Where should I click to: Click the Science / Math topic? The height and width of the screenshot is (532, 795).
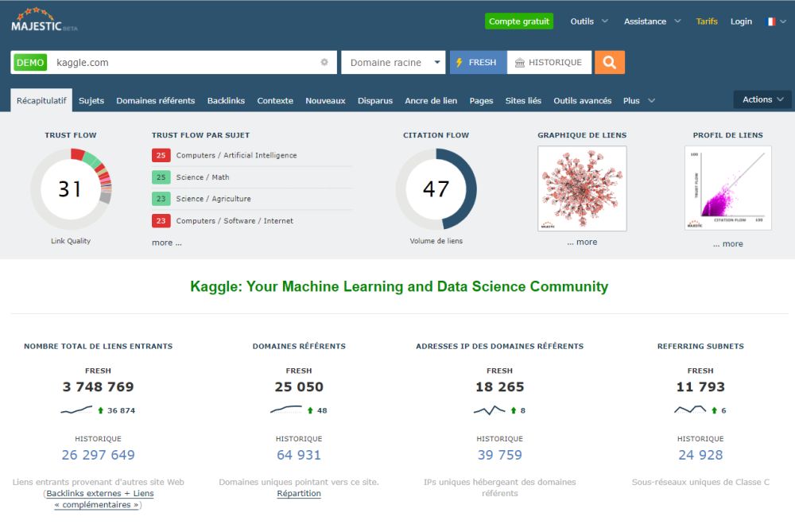pos(203,177)
